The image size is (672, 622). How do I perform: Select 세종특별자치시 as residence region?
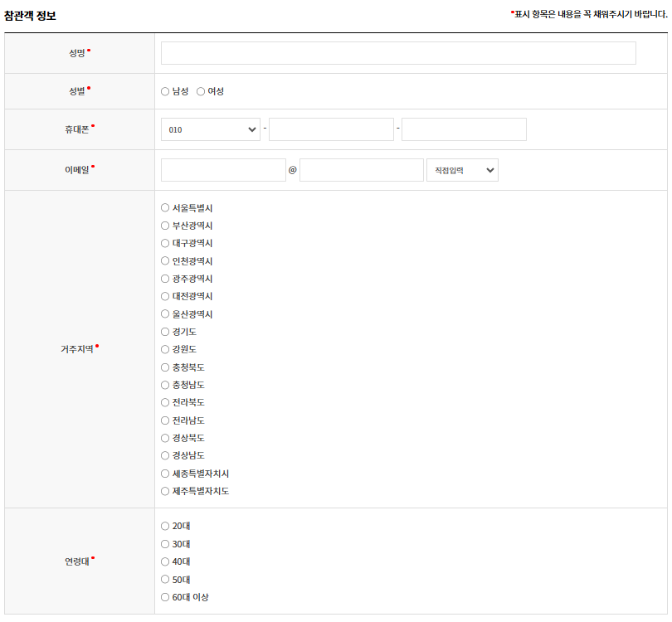[165, 473]
